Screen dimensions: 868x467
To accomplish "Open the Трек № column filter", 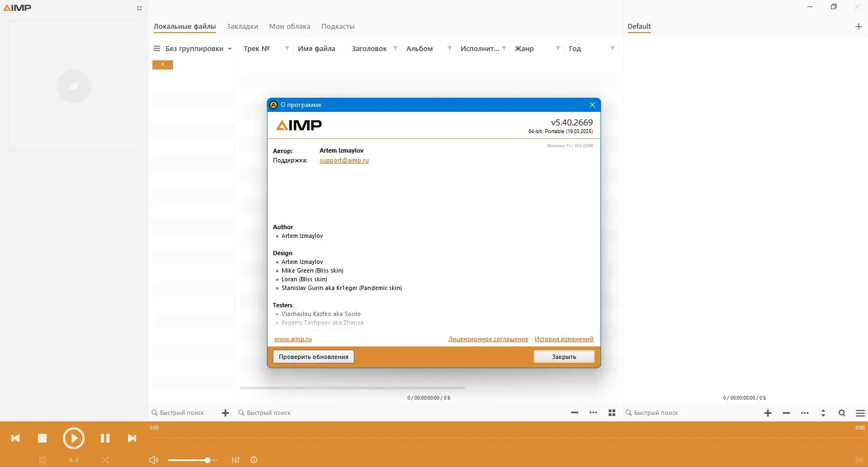I will [x=287, y=48].
